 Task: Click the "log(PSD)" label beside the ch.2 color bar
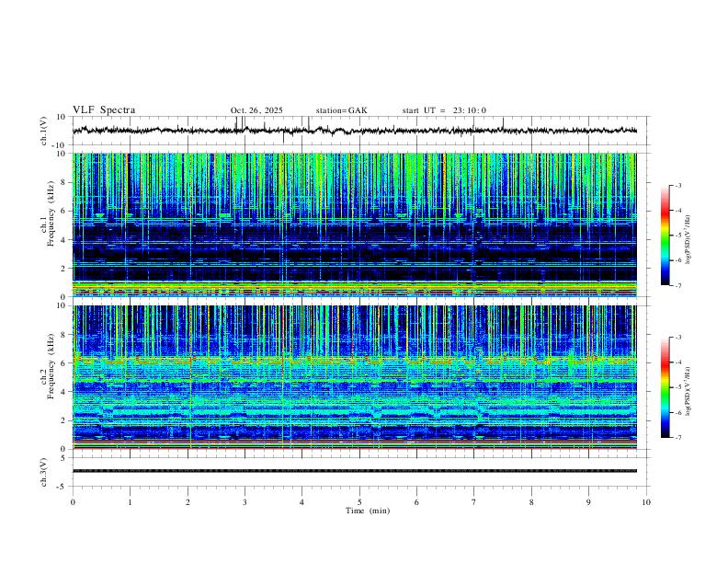coord(688,391)
